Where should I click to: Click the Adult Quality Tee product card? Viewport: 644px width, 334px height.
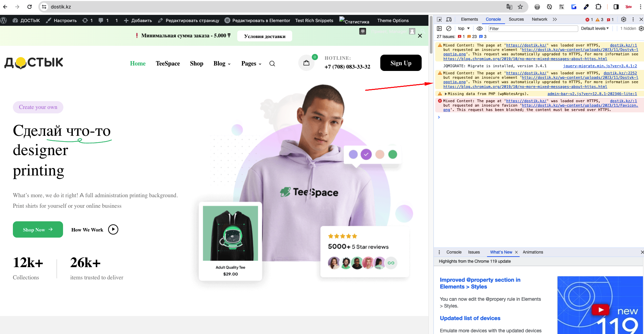tap(230, 241)
